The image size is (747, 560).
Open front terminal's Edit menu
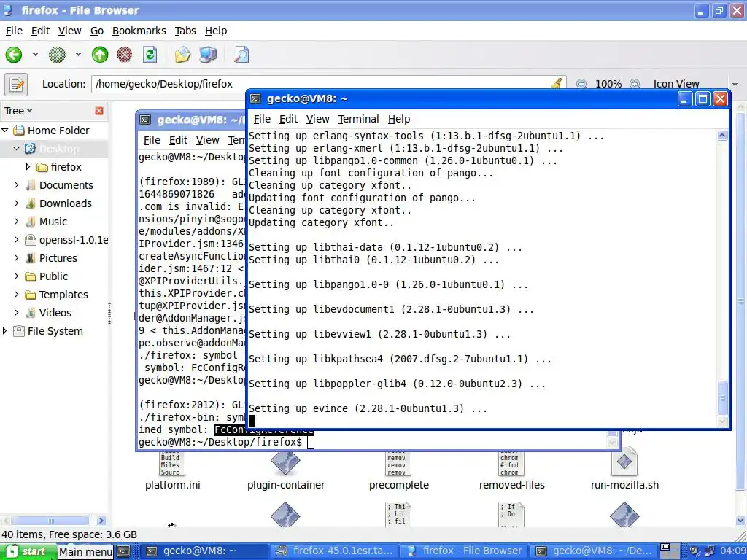[288, 119]
